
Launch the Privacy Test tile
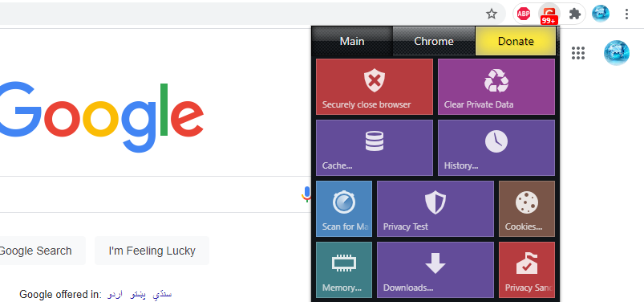click(x=435, y=209)
